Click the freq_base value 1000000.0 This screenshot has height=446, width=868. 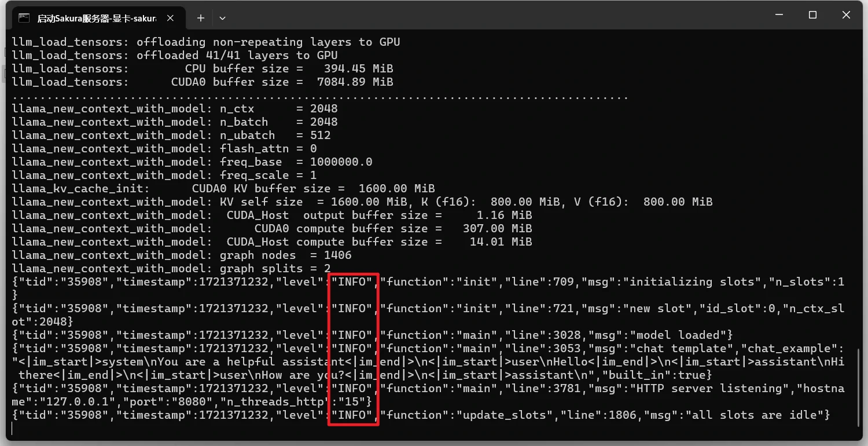click(341, 162)
